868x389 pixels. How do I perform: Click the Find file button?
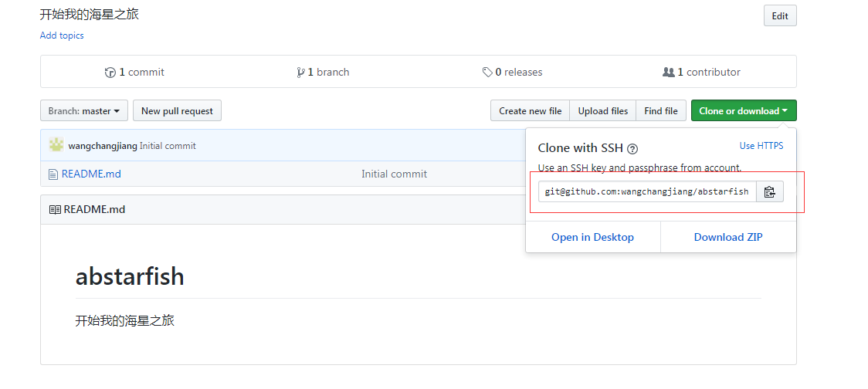661,110
